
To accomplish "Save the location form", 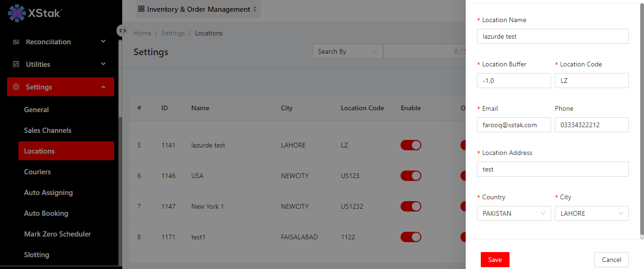I will (x=495, y=260).
